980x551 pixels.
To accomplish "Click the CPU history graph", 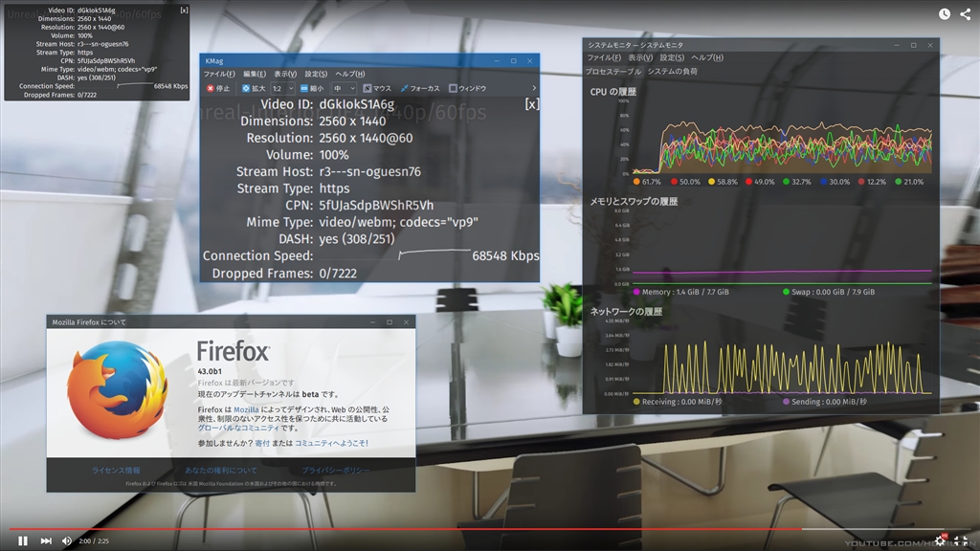I will coord(782,137).
